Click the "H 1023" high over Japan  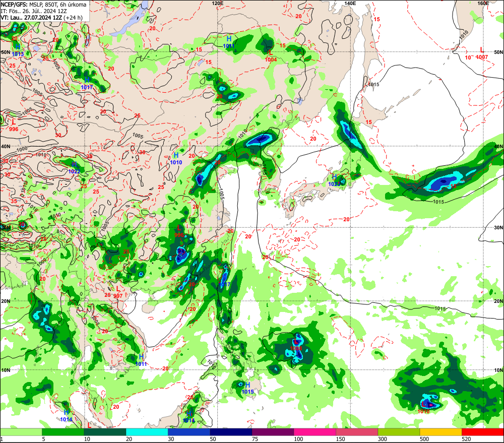334,180
